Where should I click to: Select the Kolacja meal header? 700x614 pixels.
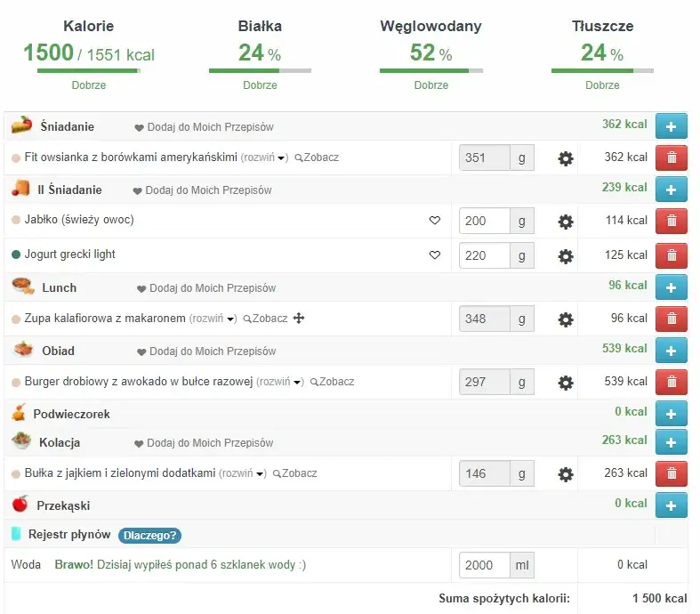point(60,442)
